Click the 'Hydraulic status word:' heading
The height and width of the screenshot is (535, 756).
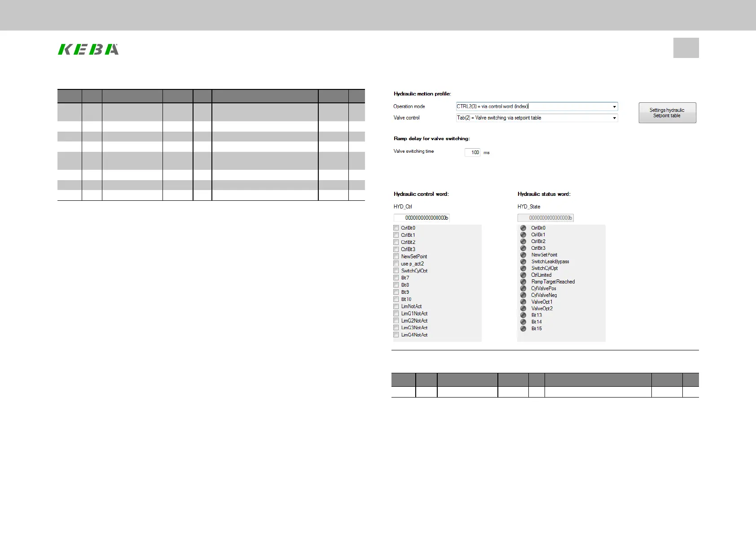544,194
